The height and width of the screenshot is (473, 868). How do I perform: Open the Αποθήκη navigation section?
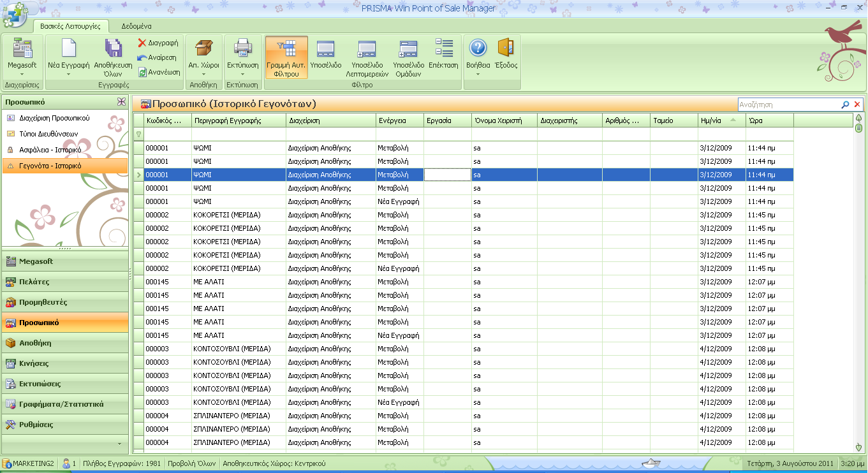coord(65,343)
